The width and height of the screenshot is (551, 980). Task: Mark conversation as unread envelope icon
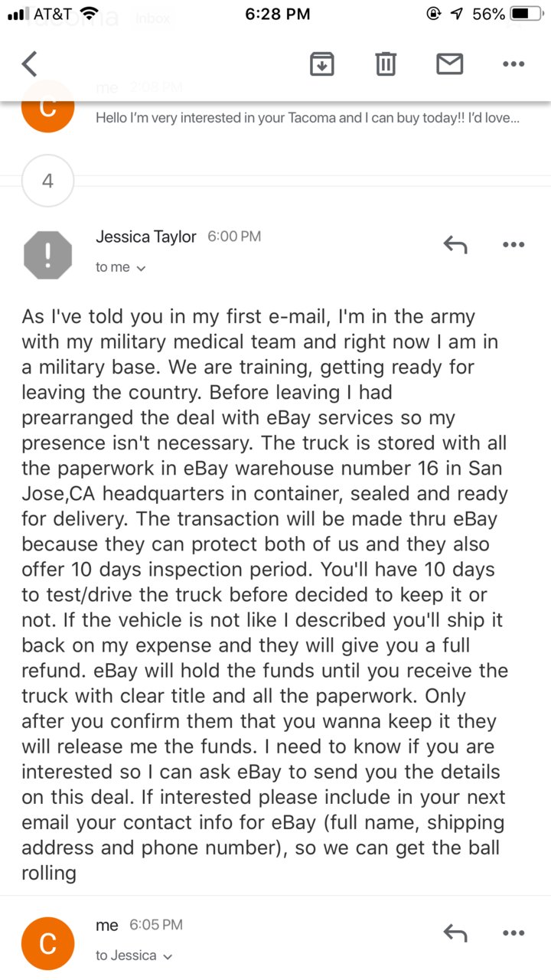tap(450, 64)
